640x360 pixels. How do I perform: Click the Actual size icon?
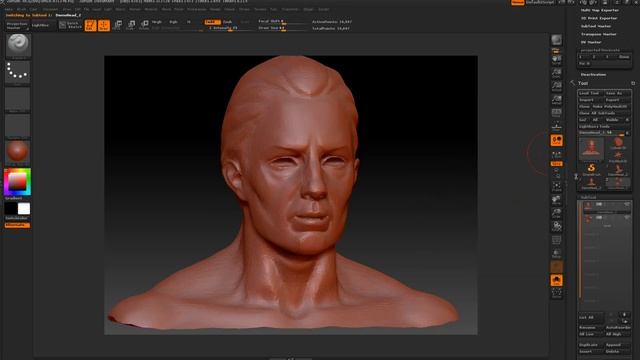(557, 87)
